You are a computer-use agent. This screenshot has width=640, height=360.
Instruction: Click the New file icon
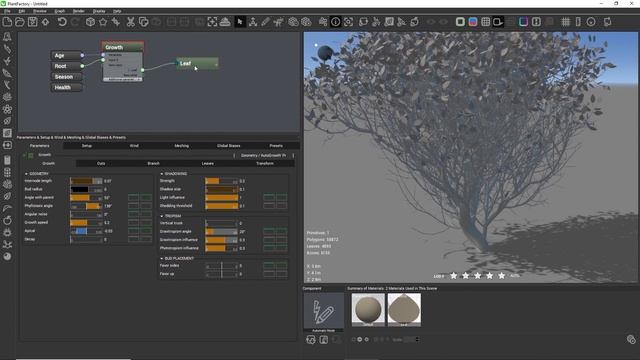coord(7,22)
